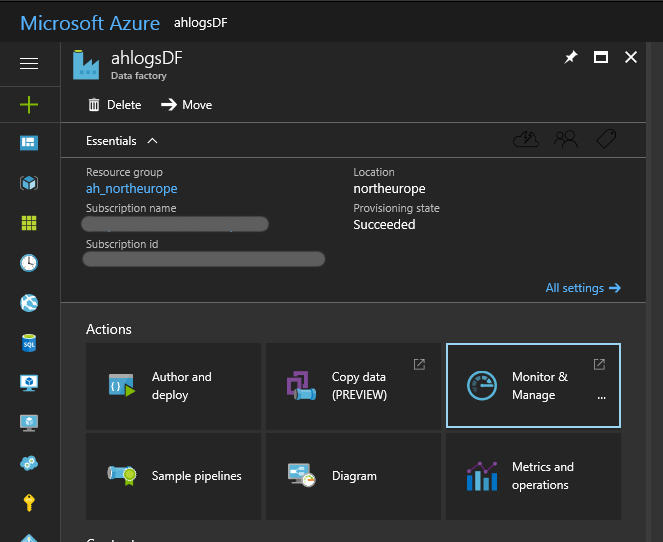The width and height of the screenshot is (663, 542).
Task: Click the redacted Subscription name value
Action: coord(175,224)
